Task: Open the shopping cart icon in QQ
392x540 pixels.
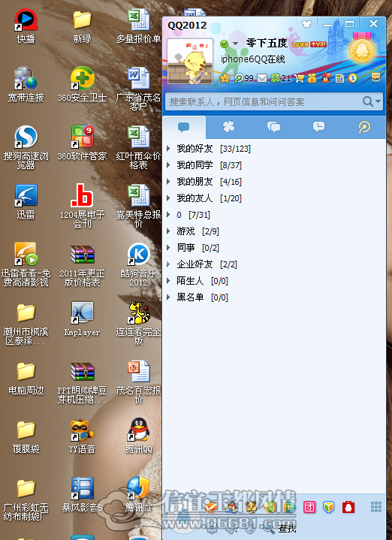Action: click(x=300, y=79)
